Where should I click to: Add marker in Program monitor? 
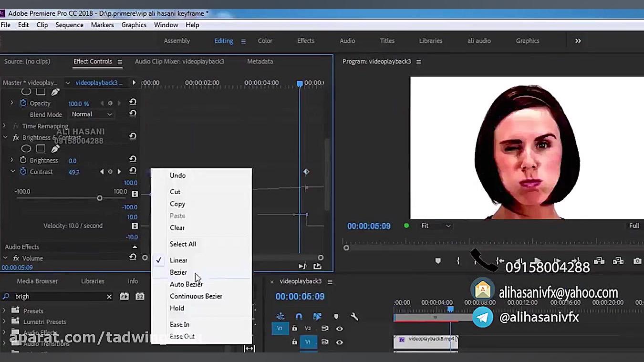click(x=438, y=261)
